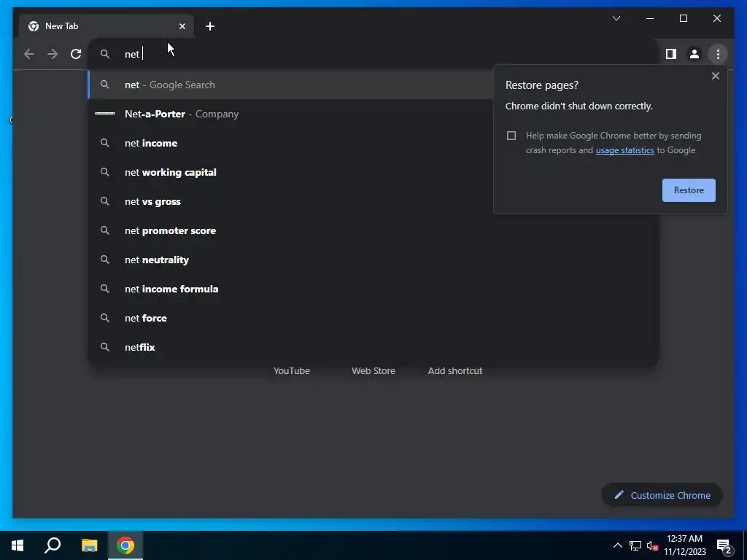Maximize the Chrome window
Screen dimensions: 747x560
coord(683,18)
